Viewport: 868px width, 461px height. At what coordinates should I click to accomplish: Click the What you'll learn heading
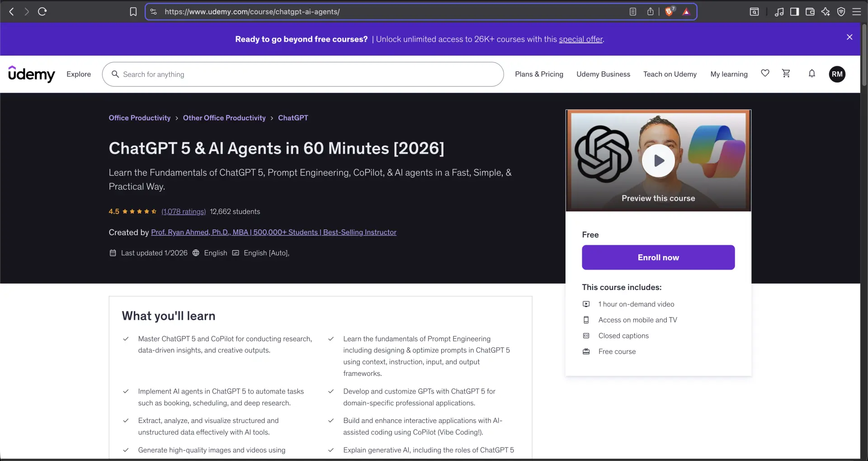click(x=169, y=316)
